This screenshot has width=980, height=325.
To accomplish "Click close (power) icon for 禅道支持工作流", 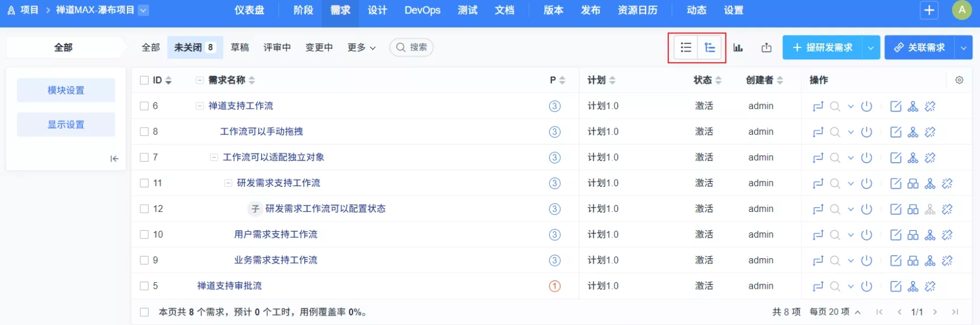I will point(867,106).
